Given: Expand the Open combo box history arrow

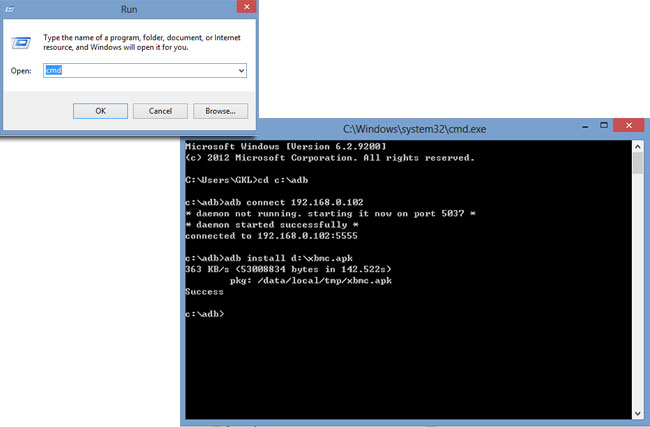Looking at the screenshot, I should (x=241, y=70).
